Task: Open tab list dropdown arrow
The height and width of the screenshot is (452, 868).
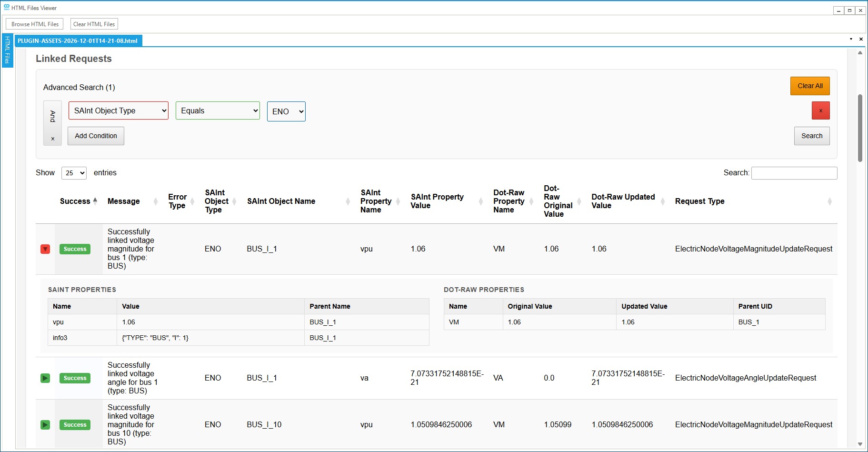Action: coord(851,39)
